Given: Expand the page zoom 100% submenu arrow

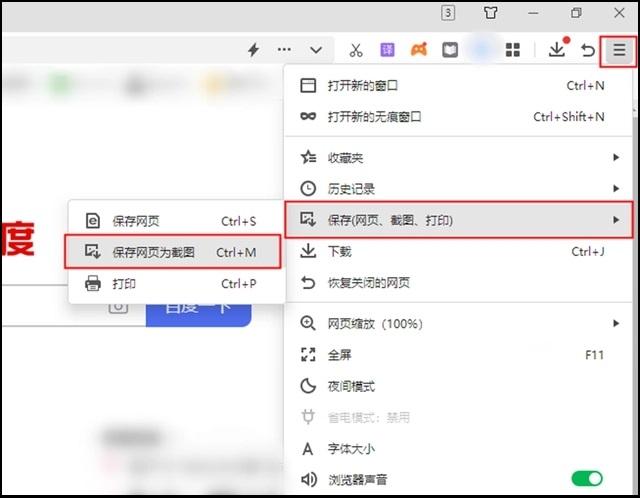Looking at the screenshot, I should point(616,323).
